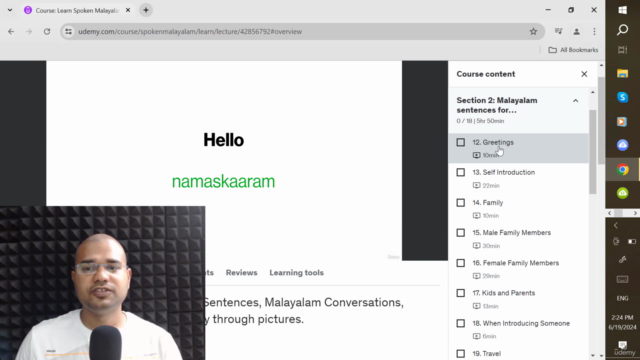This screenshot has width=640, height=360.
Task: Open the blue cloud app on taskbar
Action: (622, 145)
